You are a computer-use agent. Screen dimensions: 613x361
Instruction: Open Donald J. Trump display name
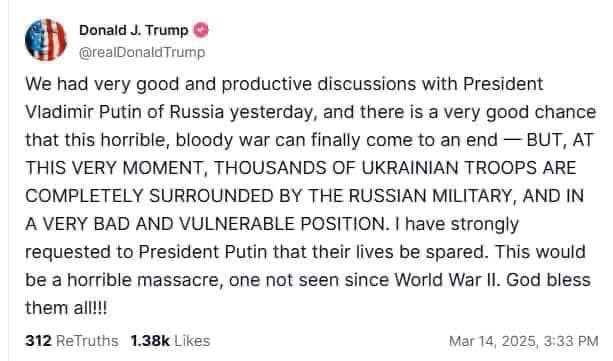134,30
